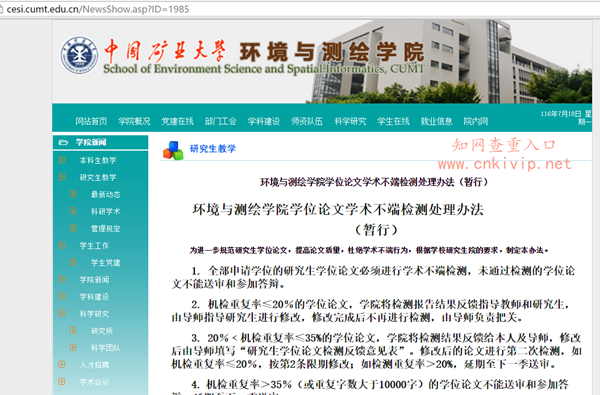Open 网站首页 in the navigation bar
The image size is (600, 395).
tap(91, 121)
